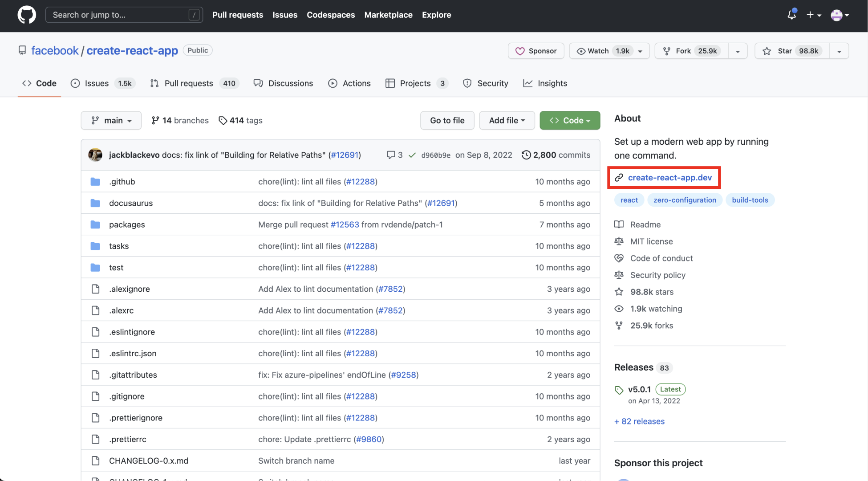Select the react topic tag
This screenshot has width=868, height=481.
click(629, 200)
